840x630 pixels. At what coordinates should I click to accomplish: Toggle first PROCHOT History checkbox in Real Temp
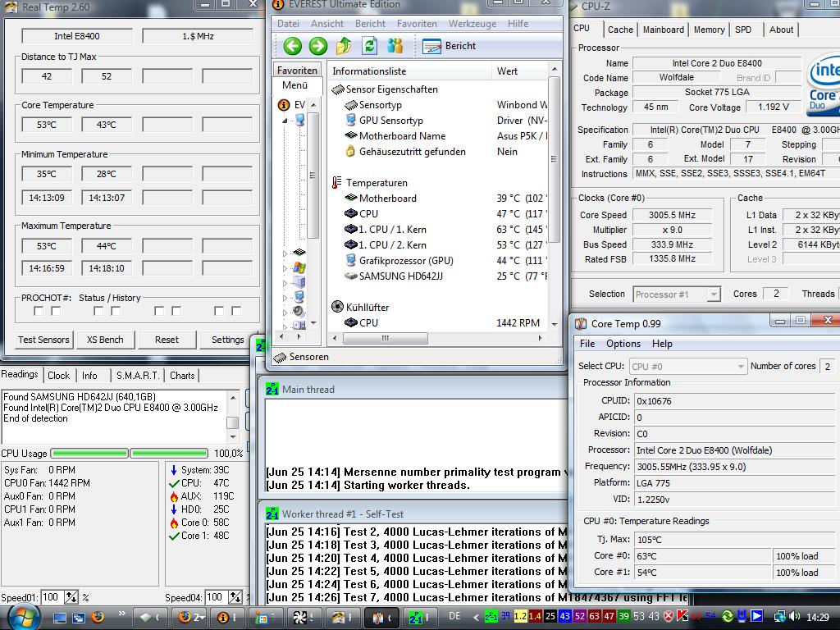[56, 311]
